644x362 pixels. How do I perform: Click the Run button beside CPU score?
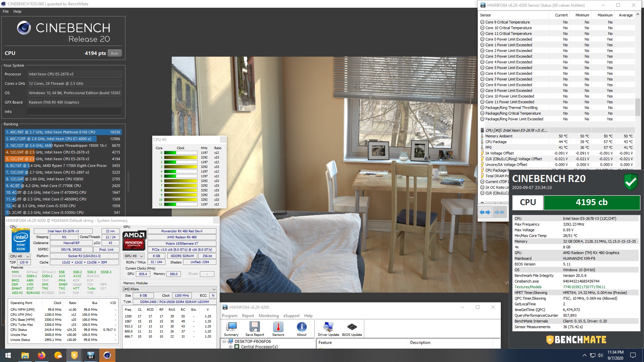click(114, 53)
